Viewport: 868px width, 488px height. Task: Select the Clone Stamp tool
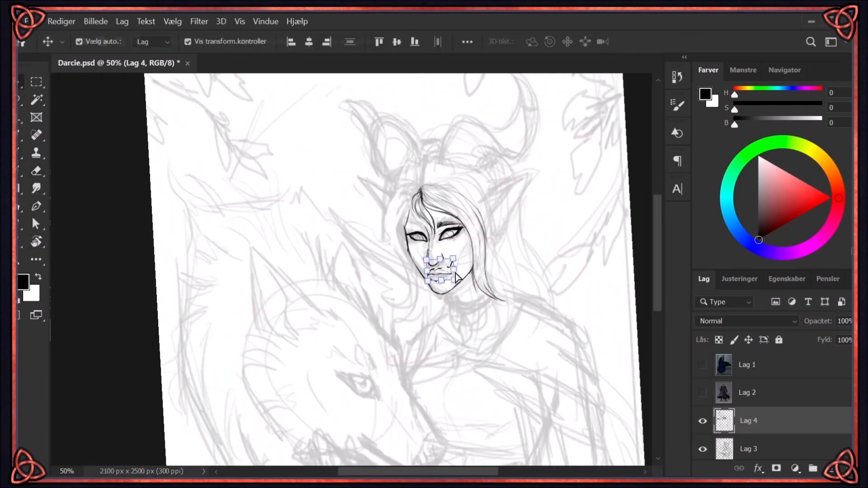(36, 153)
